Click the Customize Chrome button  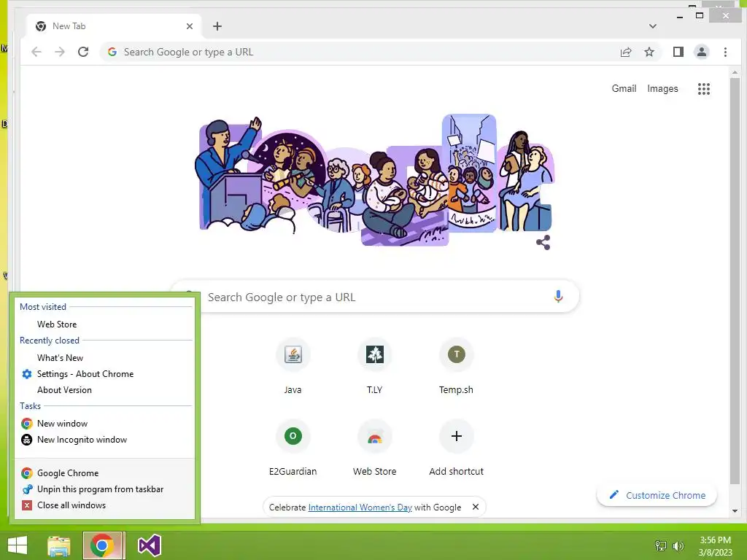coord(657,495)
